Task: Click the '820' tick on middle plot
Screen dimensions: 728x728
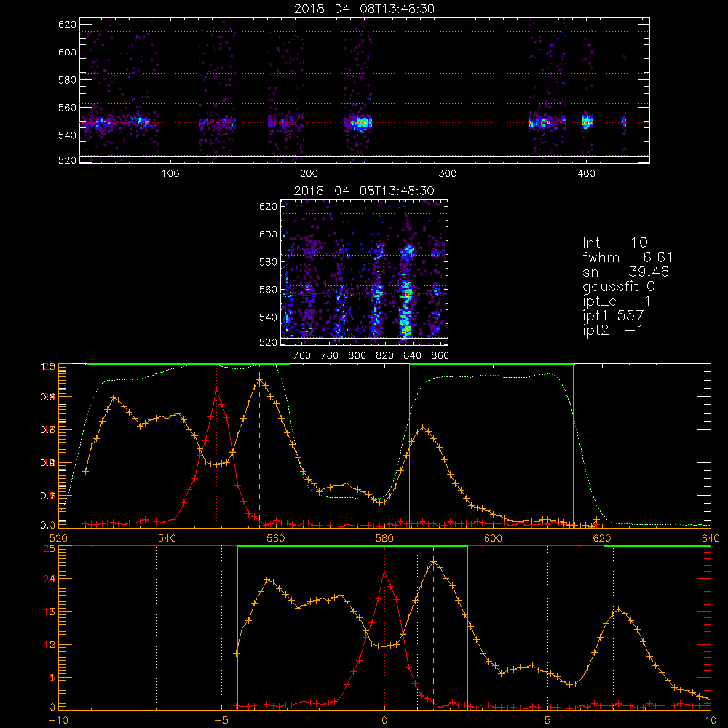Action: click(385, 356)
